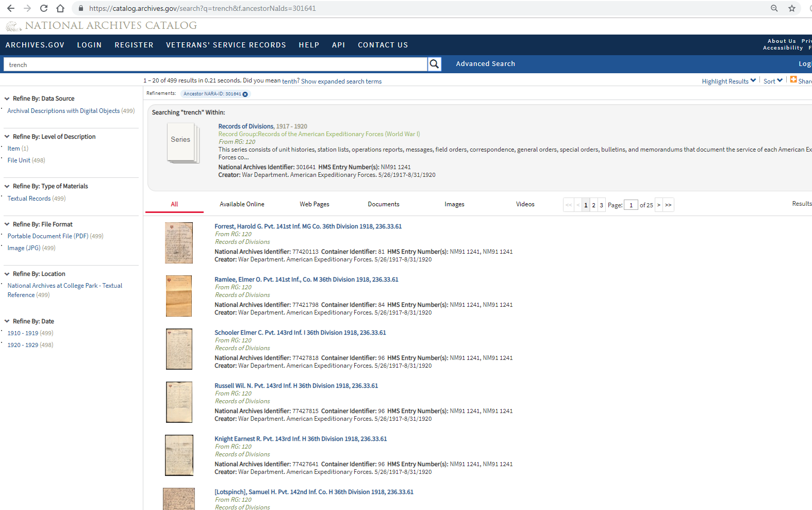Collapse Refine By: Location section
Viewport: 812px width, 510px height.
click(7, 274)
